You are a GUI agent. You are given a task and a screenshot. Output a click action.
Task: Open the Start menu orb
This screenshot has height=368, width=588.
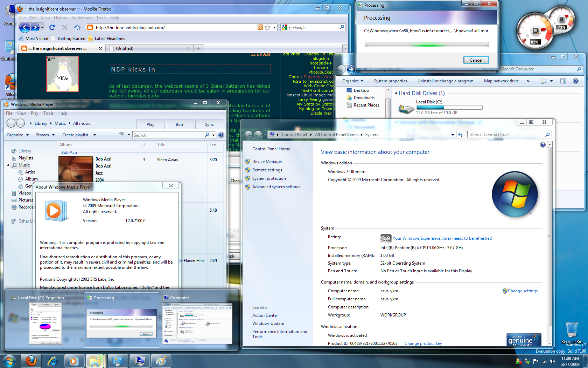[x=9, y=361]
